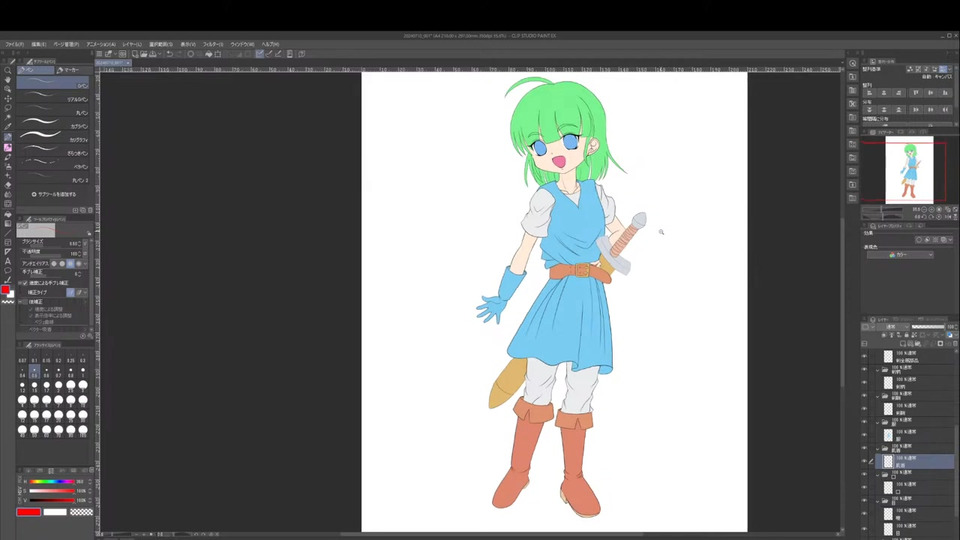Screen dimensions: 960x540
Task: Toggle visibility of the selected layer
Action: [865, 463]
